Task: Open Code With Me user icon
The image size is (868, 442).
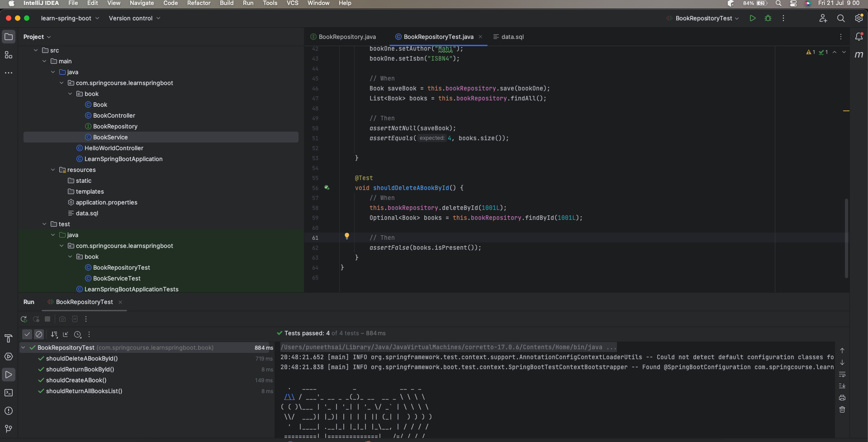Action: 823,18
